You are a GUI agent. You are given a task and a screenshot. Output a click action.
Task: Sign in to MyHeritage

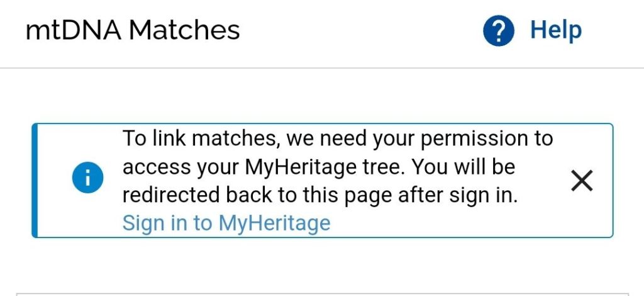[226, 223]
